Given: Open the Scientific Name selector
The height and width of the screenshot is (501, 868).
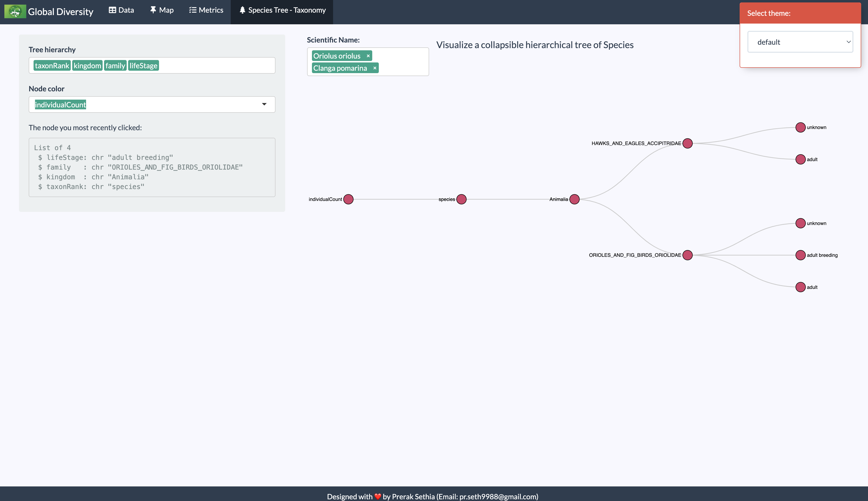Looking at the screenshot, I should 367,62.
